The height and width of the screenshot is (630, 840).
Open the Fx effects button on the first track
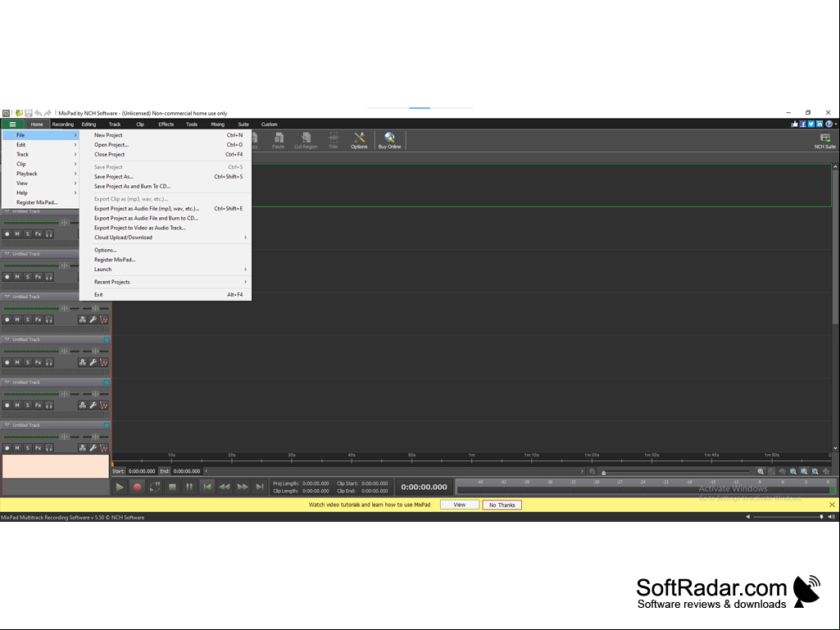[38, 234]
